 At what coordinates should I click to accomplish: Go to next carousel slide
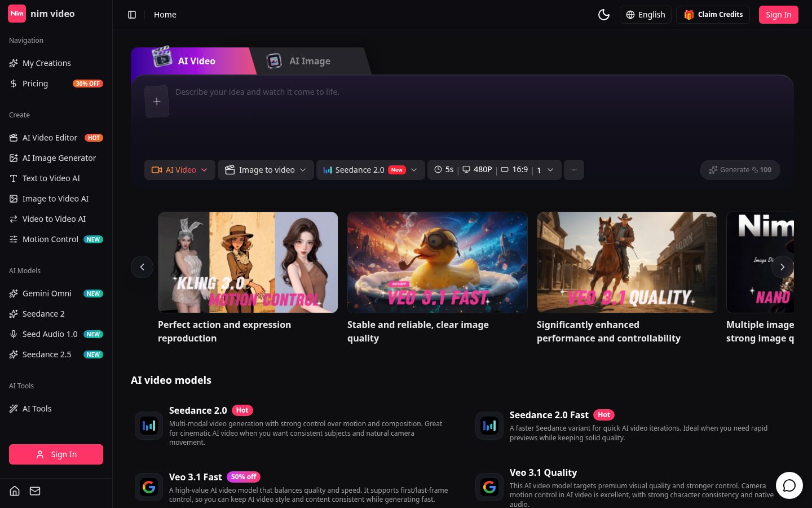(783, 267)
